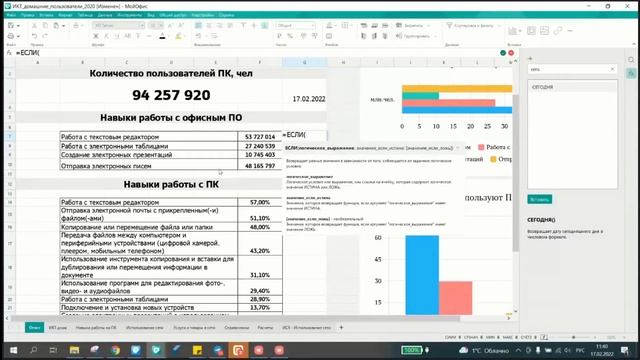Open the paste options dropdown arrow
This screenshot has height=360, width=640.
(63, 25)
